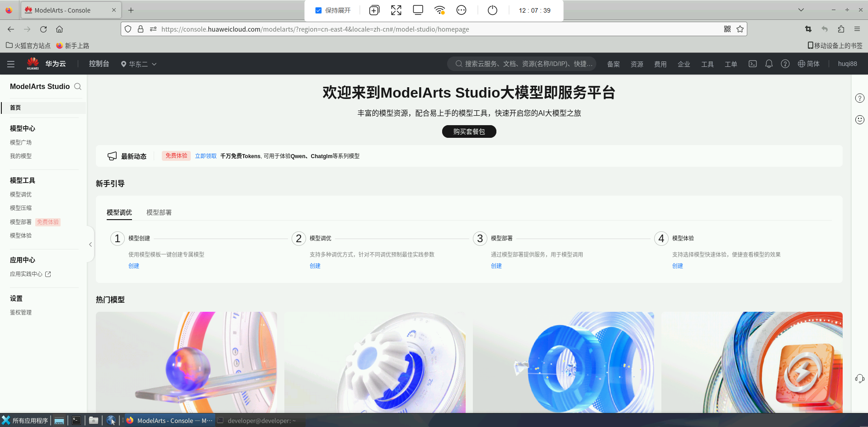
Task: Take a screenshot with the crop icon
Action: 808,29
